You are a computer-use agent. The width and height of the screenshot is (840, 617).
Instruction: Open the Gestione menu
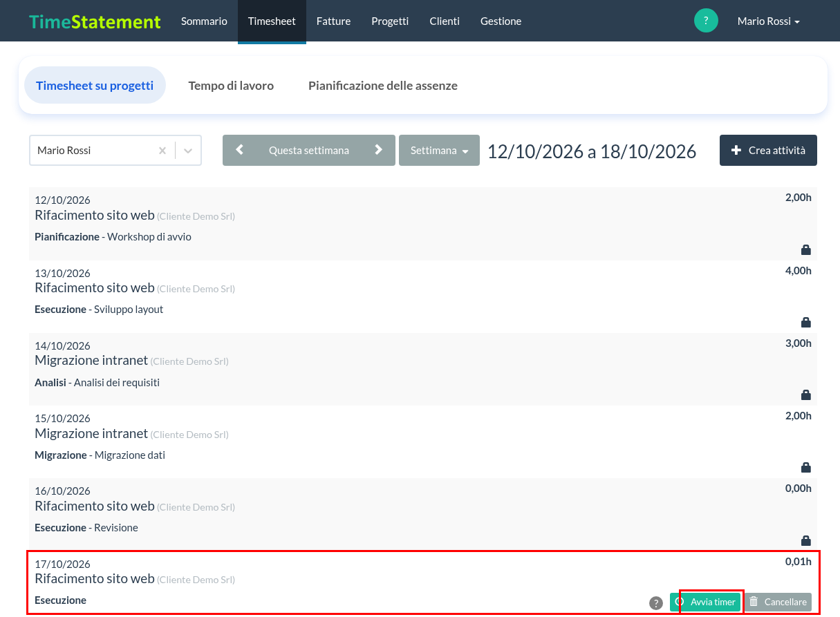[501, 21]
